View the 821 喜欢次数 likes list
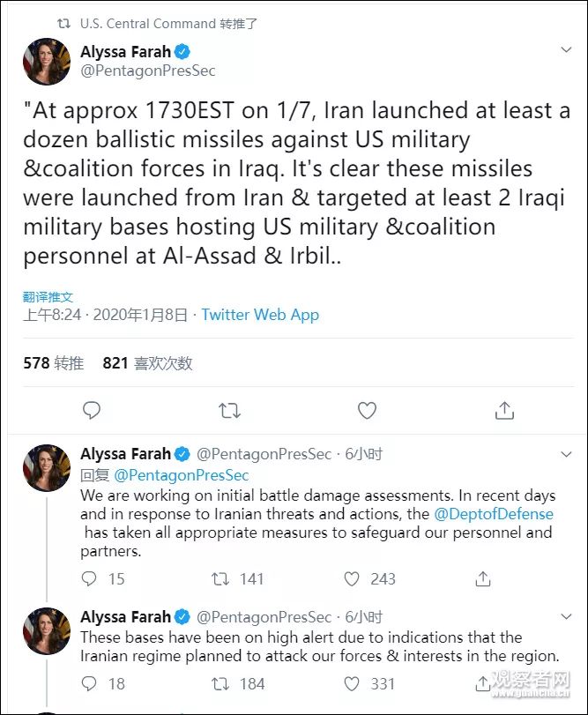Viewport: 588px width, 715px height. (x=147, y=363)
